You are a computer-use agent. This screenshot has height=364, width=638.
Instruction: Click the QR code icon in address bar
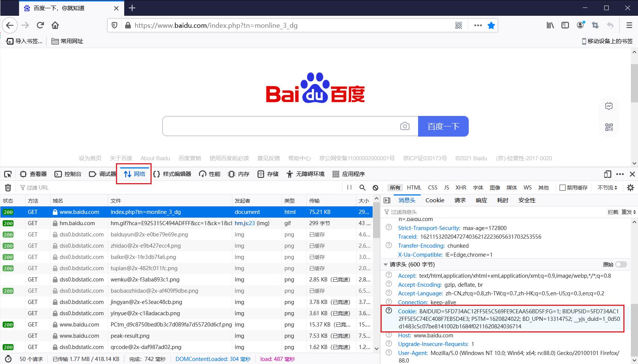(459, 26)
